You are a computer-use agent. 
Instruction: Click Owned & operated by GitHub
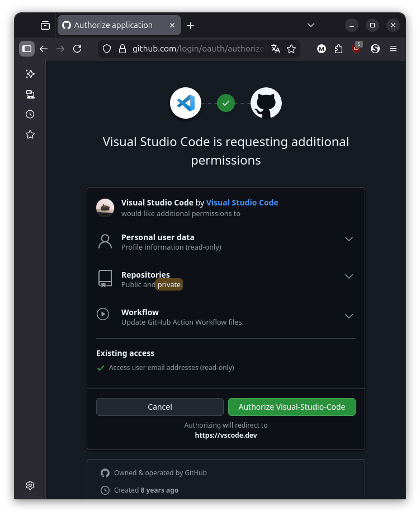pos(161,472)
